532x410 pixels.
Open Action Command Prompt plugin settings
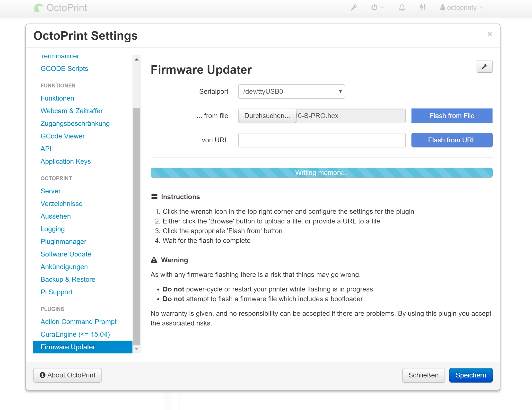click(x=78, y=322)
